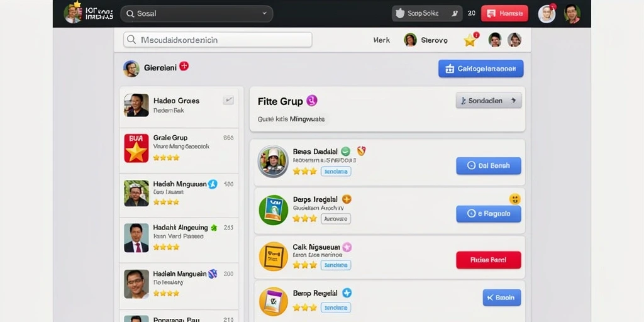The height and width of the screenshot is (322, 644).
Task: Click the tag button under Beies Dradalal
Action: point(336,171)
